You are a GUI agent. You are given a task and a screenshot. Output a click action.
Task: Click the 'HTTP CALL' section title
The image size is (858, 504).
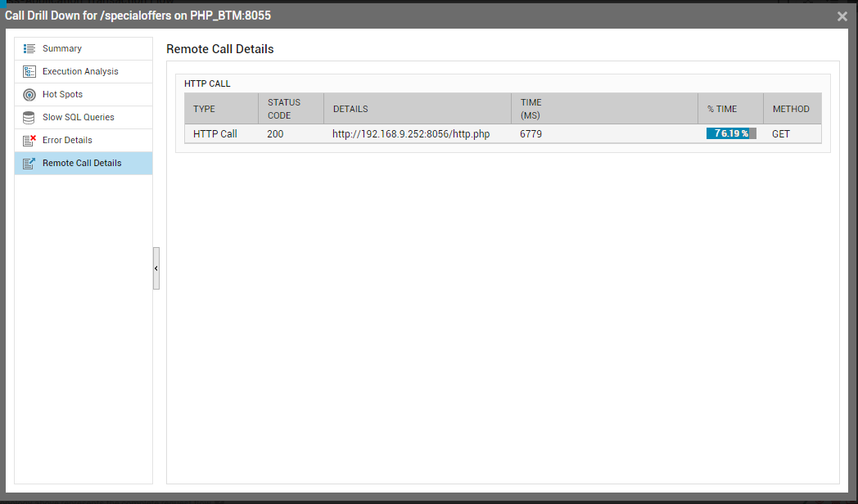pyautogui.click(x=207, y=83)
